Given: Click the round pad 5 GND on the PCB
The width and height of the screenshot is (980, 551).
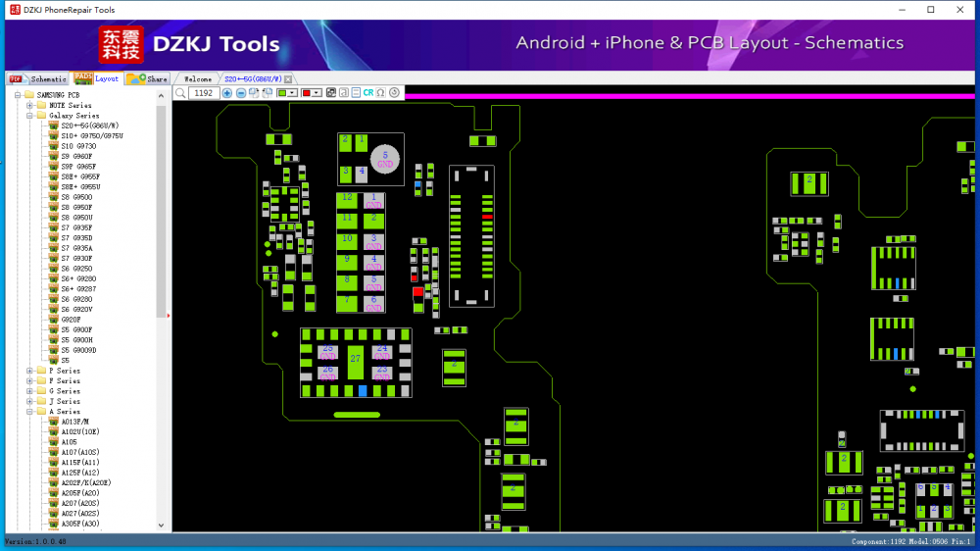Looking at the screenshot, I should 385,159.
